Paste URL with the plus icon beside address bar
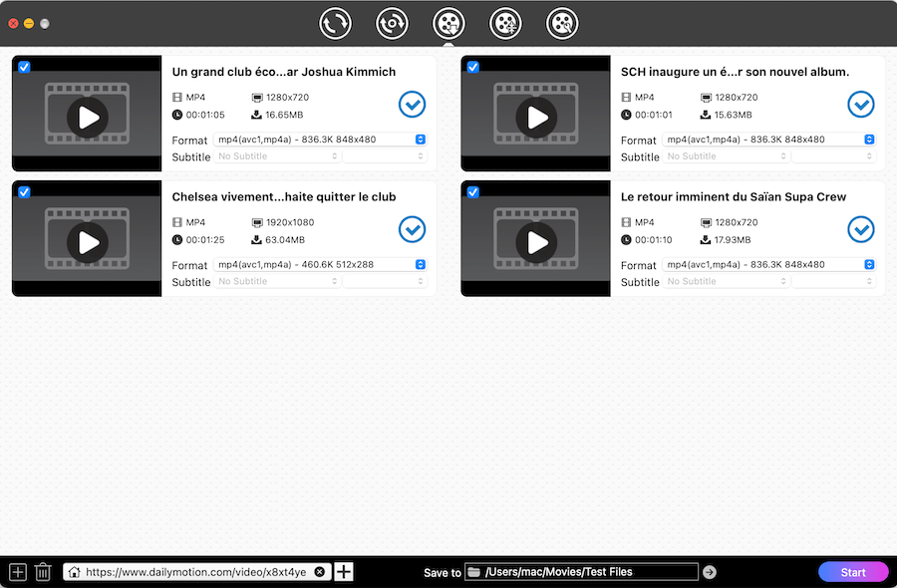The height and width of the screenshot is (588, 897). 343,571
